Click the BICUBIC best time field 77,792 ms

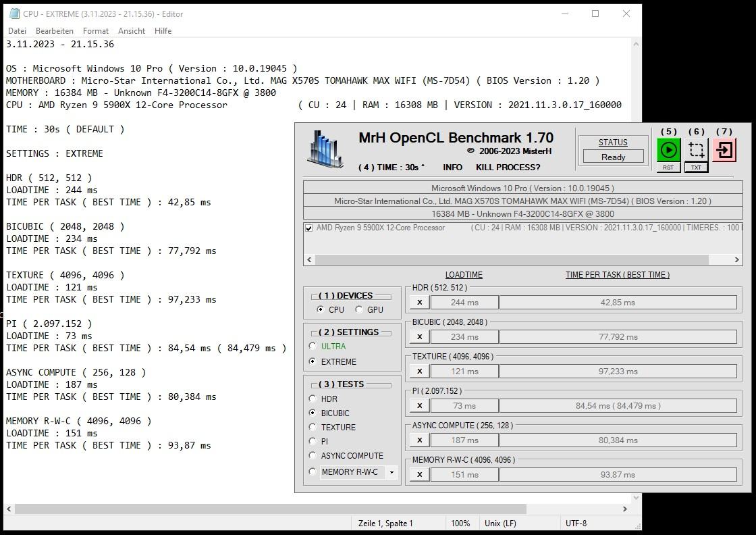point(618,336)
